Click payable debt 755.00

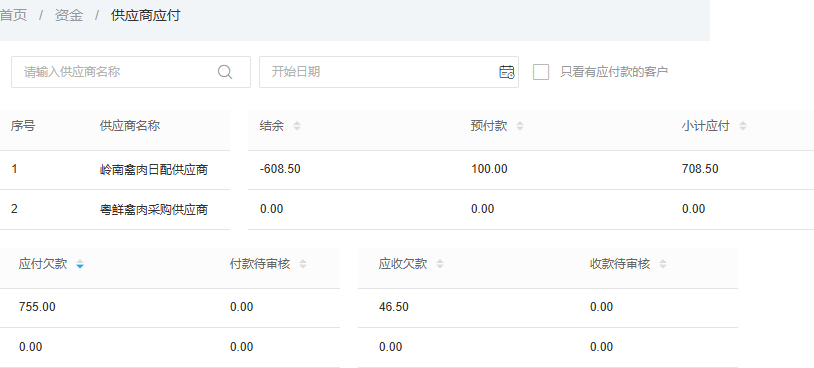point(37,307)
